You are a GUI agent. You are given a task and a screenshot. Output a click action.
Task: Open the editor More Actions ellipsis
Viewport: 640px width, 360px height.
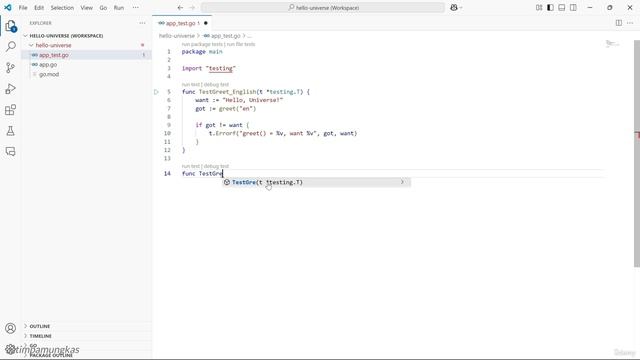(x=630, y=23)
